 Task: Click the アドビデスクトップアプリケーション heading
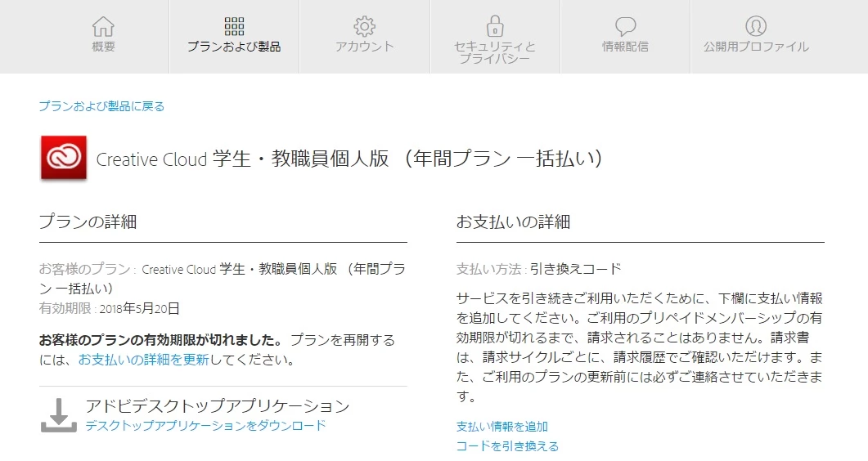pos(218,406)
